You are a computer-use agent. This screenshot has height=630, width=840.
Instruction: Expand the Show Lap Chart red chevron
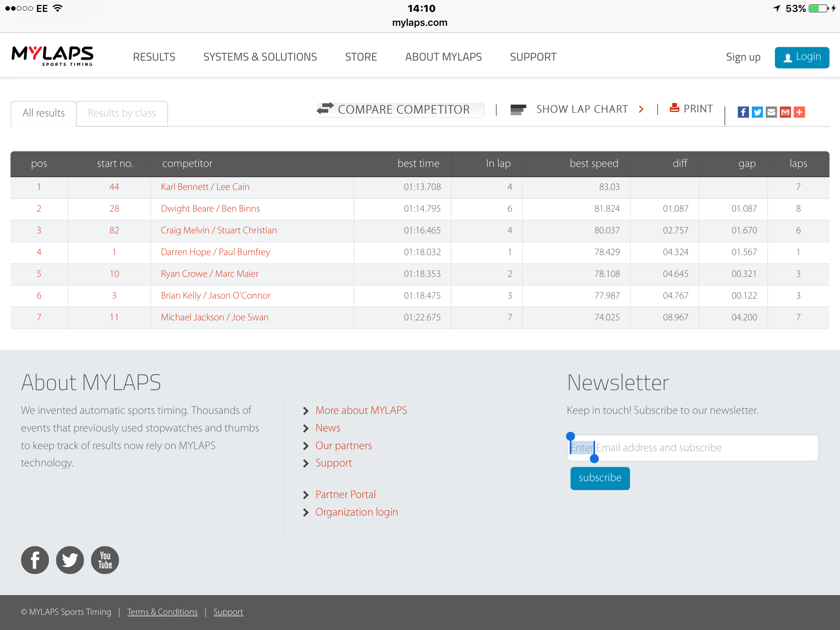pos(641,109)
